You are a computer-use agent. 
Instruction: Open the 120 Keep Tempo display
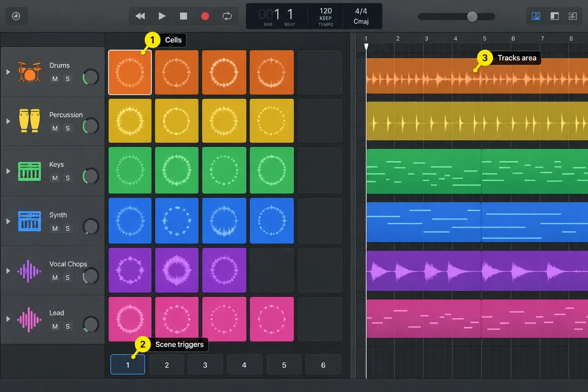(326, 16)
